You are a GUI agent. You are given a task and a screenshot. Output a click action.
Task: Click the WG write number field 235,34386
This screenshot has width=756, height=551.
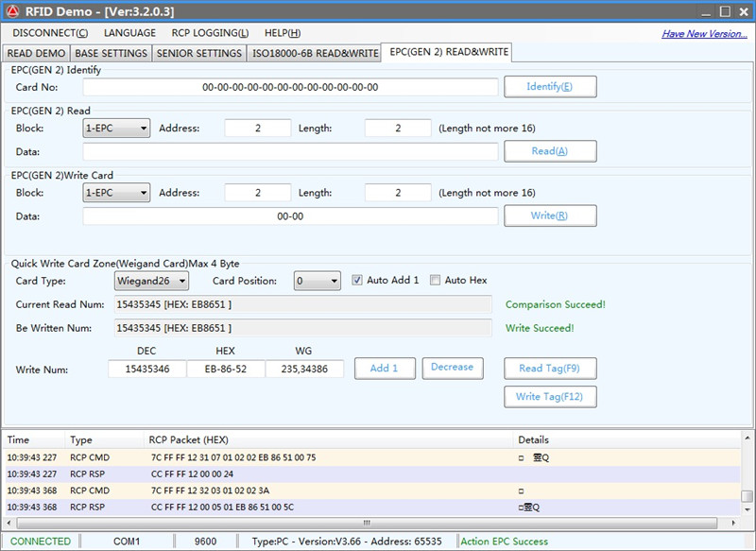pos(304,370)
